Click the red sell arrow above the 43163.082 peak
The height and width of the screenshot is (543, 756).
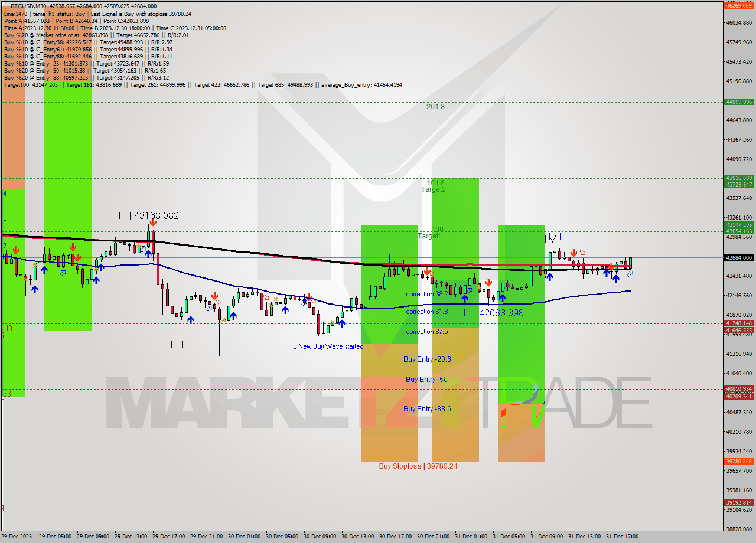(x=153, y=223)
